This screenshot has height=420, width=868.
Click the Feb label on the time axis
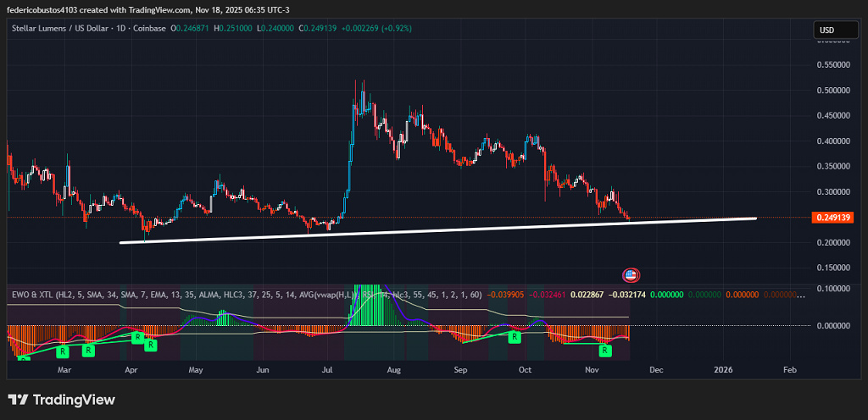[x=790, y=370]
